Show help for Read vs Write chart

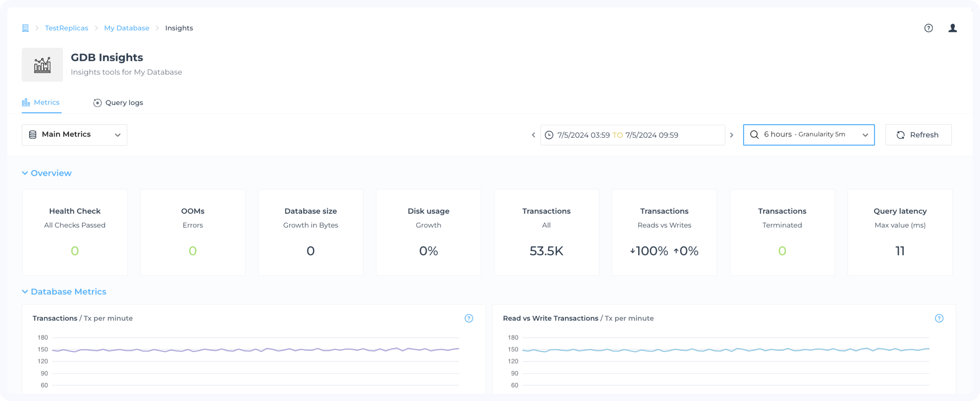tap(939, 318)
